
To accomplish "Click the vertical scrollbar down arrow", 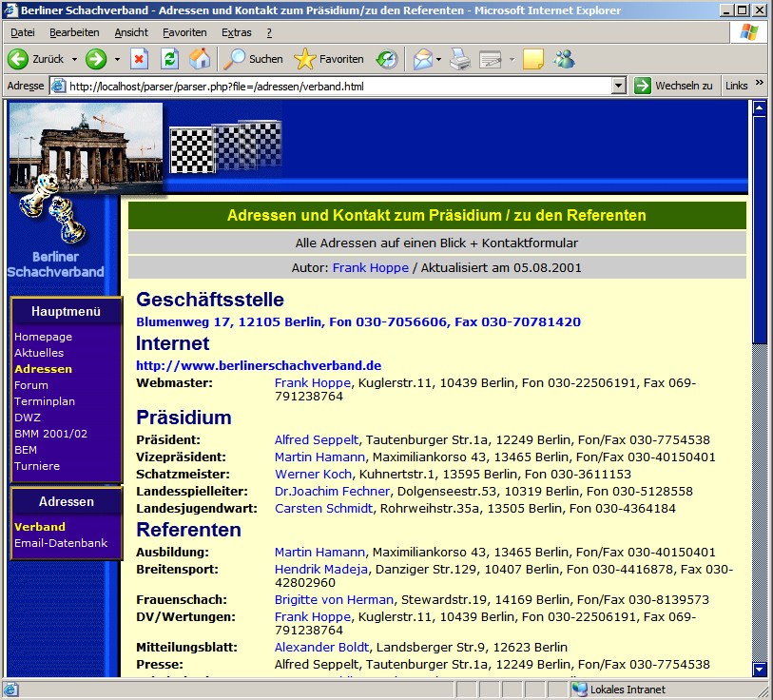I will coord(759,670).
